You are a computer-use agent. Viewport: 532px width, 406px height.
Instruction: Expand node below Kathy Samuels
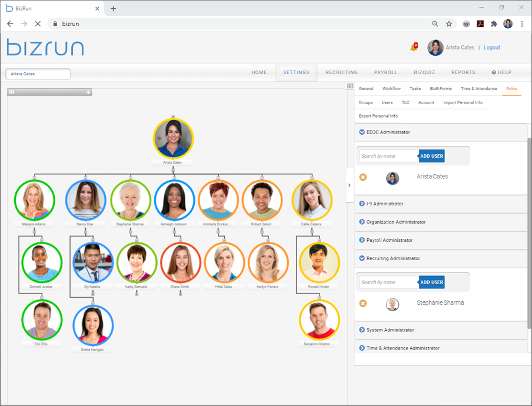pos(137,294)
